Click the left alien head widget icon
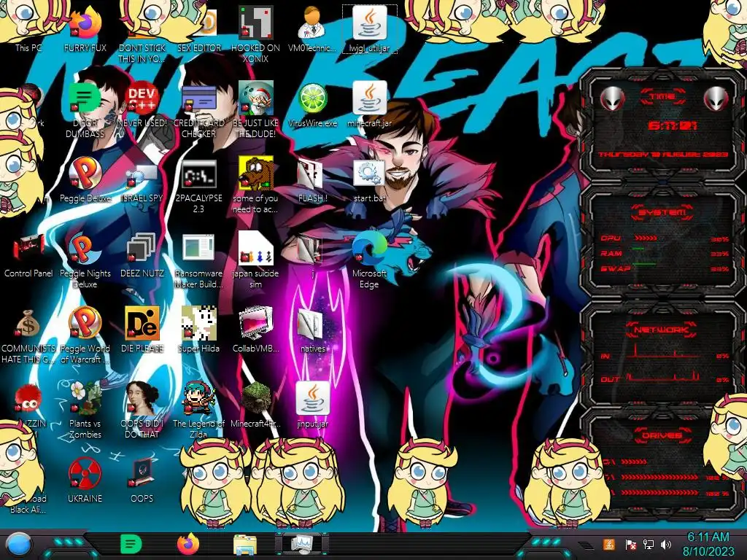The height and width of the screenshot is (560, 747). 612,99
